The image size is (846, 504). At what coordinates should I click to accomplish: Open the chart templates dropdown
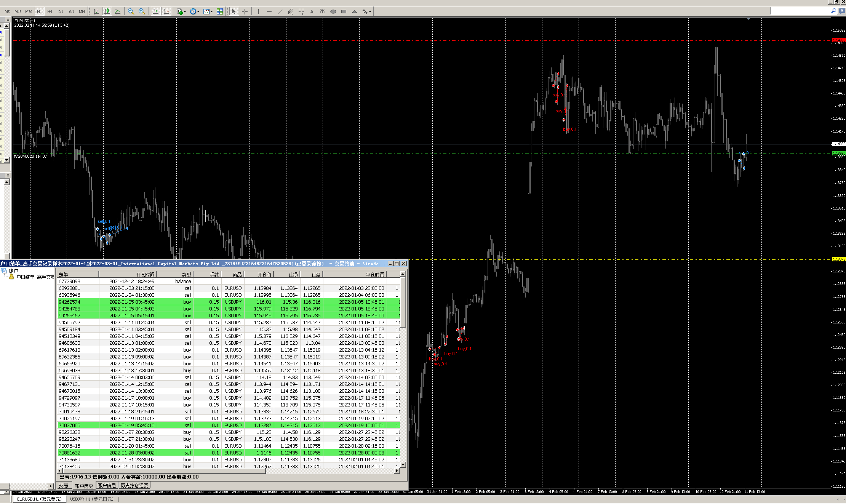[208, 11]
